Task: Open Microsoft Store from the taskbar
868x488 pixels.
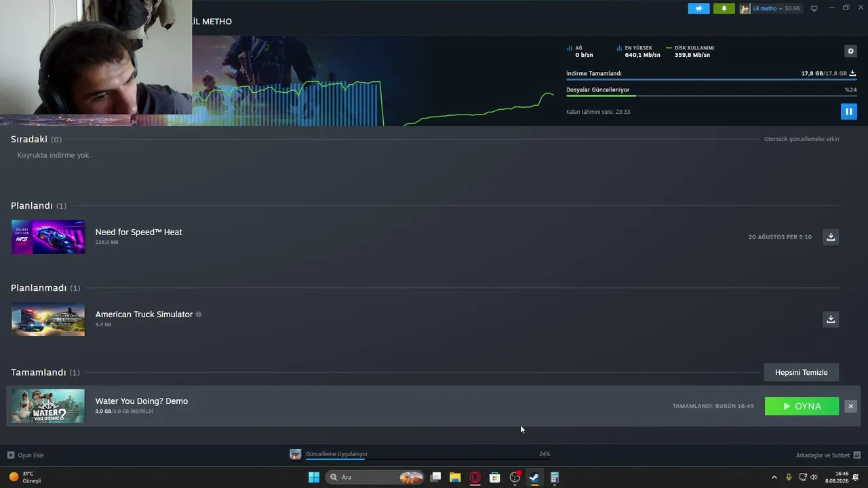Action: click(495, 477)
